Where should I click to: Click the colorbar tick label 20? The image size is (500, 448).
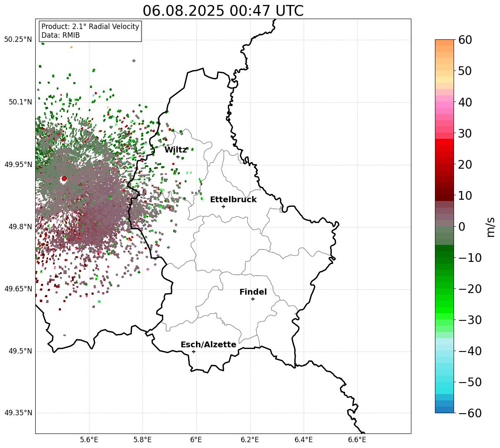465,165
